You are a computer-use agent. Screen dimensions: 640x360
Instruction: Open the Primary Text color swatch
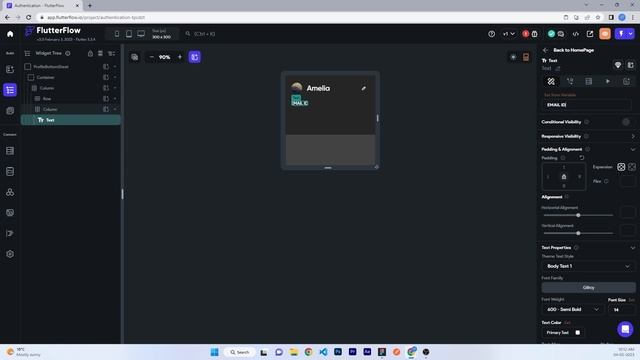tap(578, 333)
